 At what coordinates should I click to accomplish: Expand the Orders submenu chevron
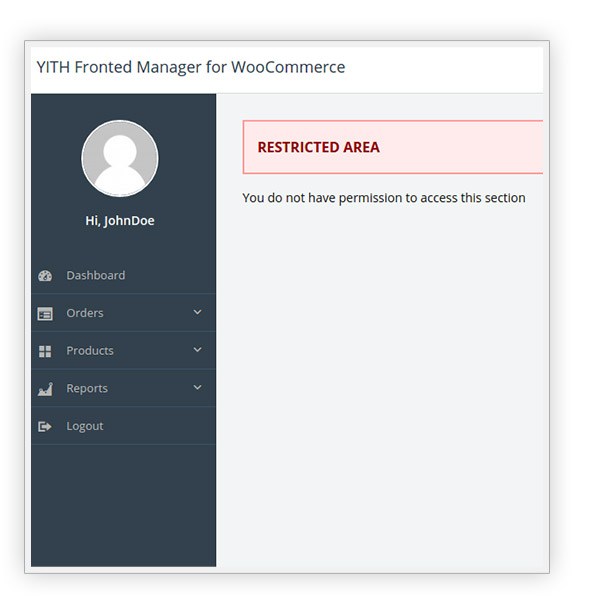[197, 312]
